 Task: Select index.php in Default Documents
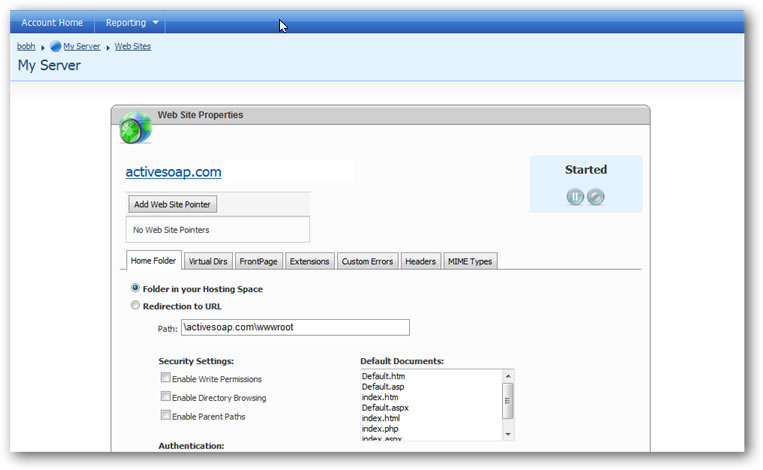point(380,429)
